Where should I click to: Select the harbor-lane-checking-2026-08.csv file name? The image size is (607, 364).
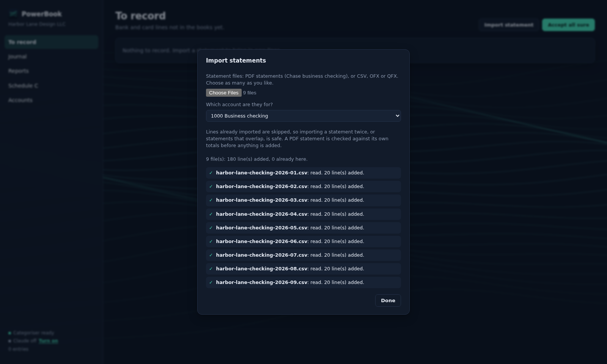click(x=261, y=269)
